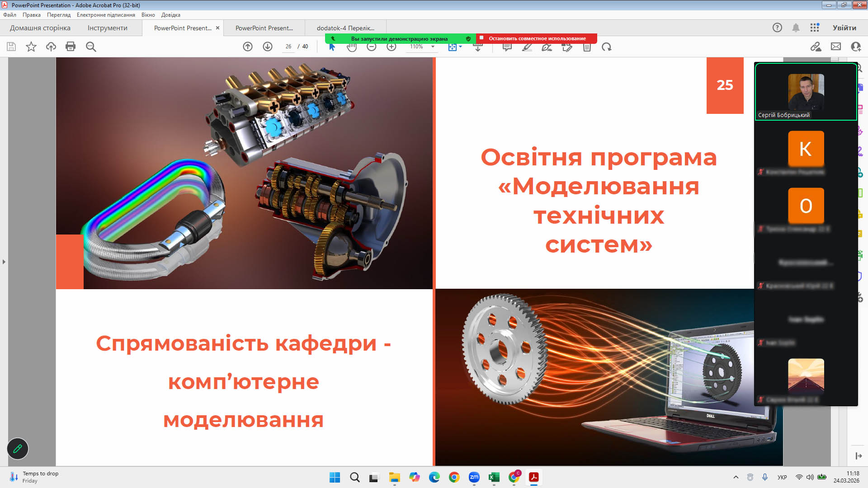This screenshot has height=488, width=868.
Task: Open the Інструменти tools view
Action: pyautogui.click(x=108, y=28)
